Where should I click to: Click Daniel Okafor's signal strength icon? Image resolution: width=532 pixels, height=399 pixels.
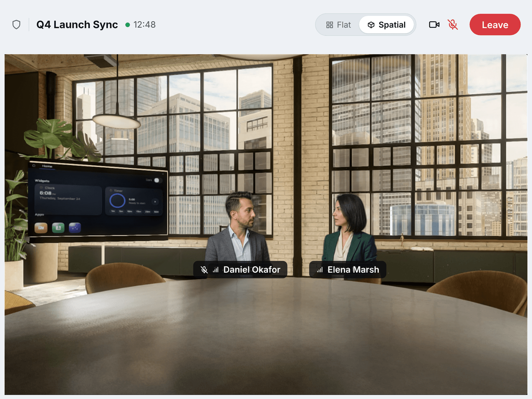pos(216,270)
